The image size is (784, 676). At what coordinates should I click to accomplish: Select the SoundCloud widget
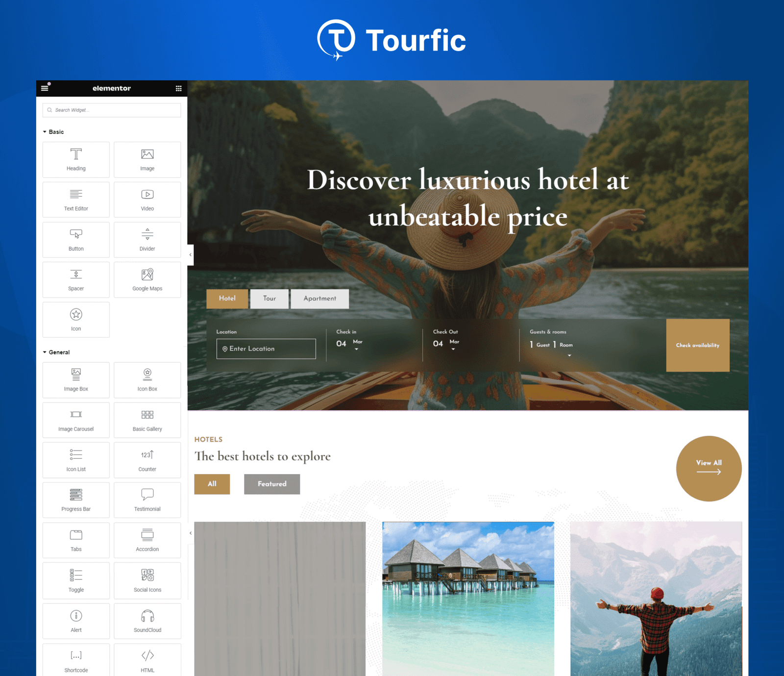pyautogui.click(x=147, y=621)
